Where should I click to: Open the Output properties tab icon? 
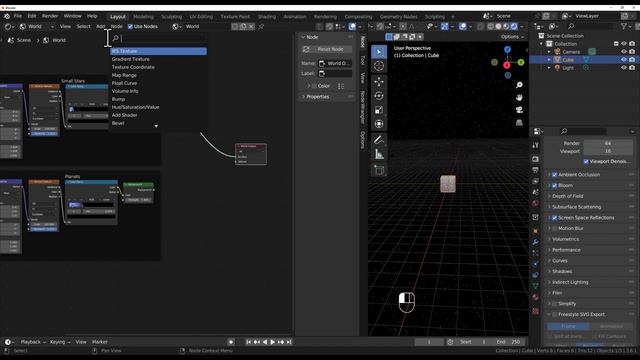tap(536, 170)
